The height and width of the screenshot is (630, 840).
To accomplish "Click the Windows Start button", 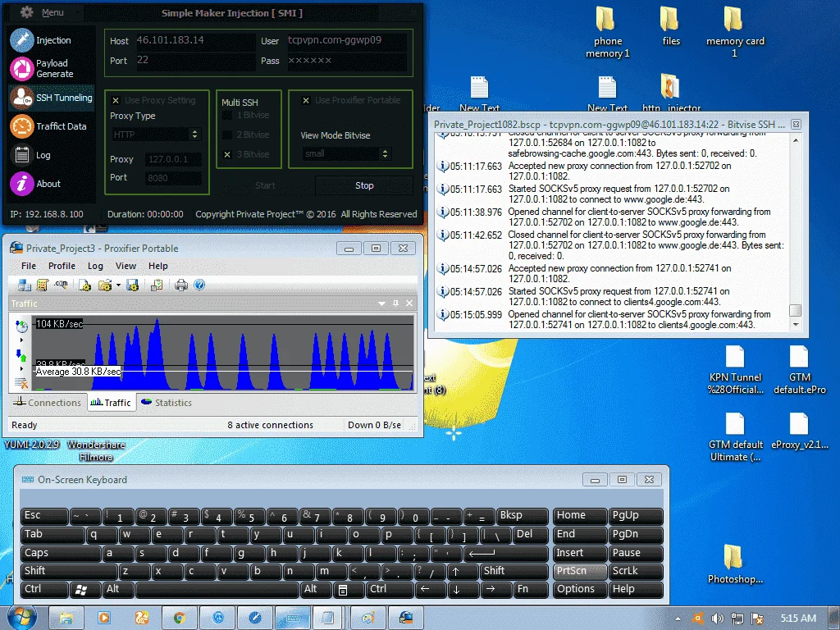I will click(21, 618).
